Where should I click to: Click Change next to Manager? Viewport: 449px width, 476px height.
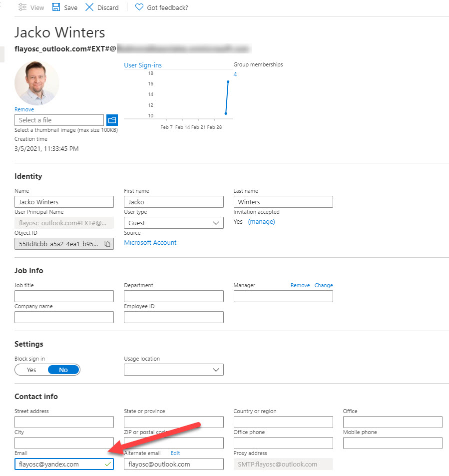323,285
